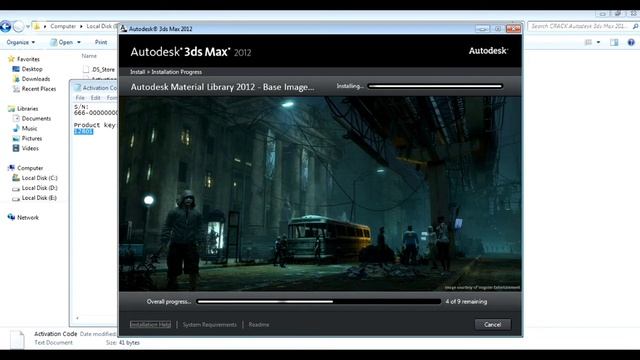Image resolution: width=640 pixels, height=360 pixels.
Task: Select Network in navigation pane
Action: pyautogui.click(x=28, y=218)
